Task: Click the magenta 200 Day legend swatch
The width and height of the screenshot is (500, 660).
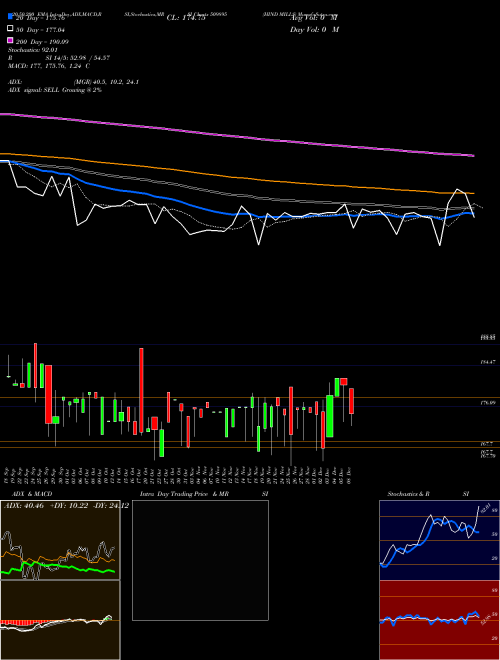Action: pos(10,41)
